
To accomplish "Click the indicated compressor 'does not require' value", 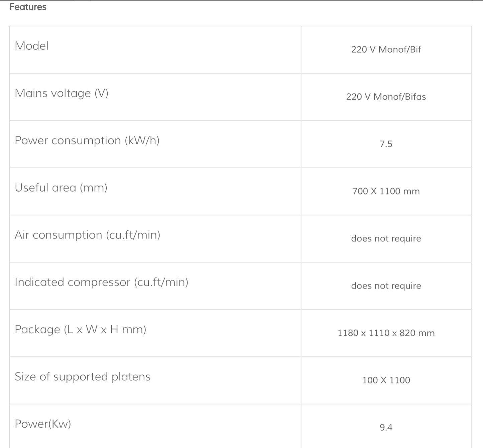I will point(386,286).
